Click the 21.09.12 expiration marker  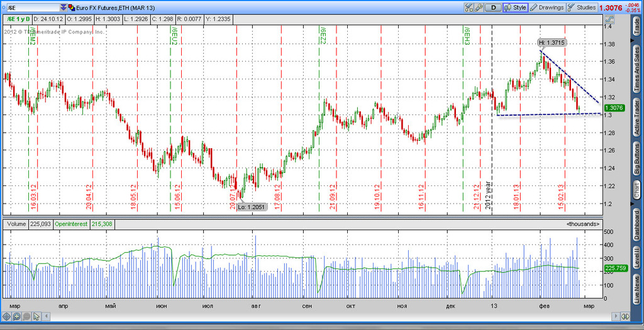(332, 198)
